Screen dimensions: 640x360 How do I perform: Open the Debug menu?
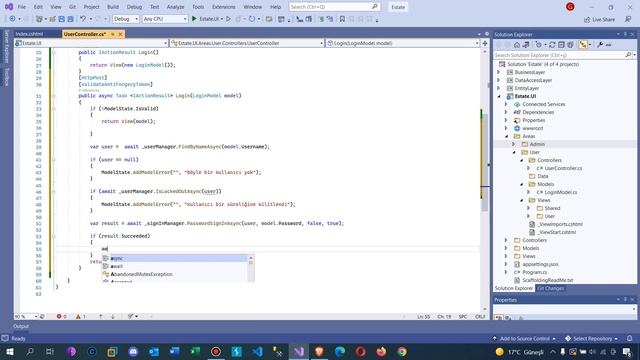point(134,7)
